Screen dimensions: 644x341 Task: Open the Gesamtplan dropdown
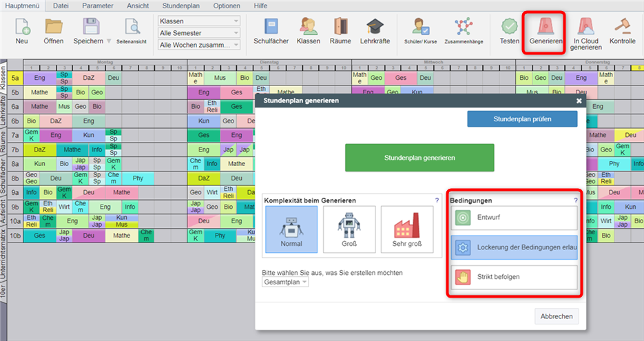point(285,282)
